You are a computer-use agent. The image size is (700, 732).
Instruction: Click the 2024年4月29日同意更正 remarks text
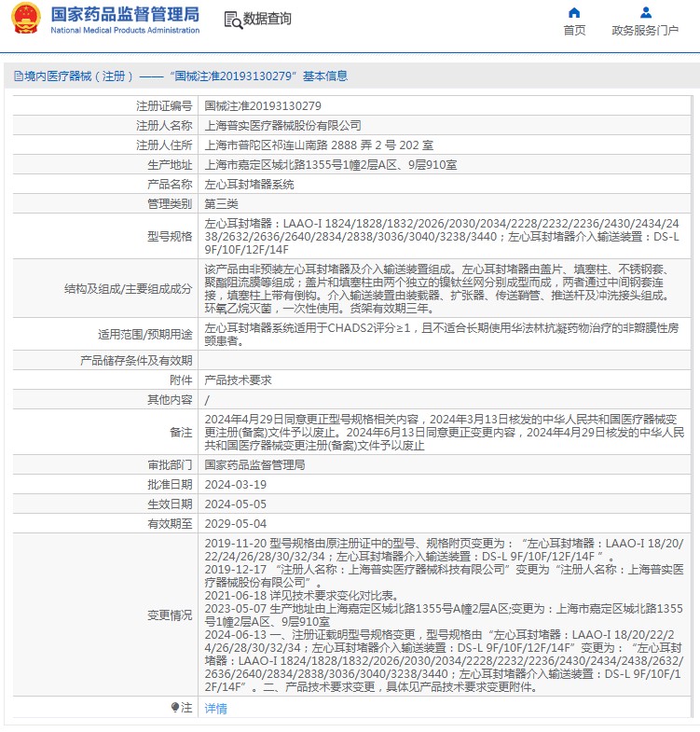click(x=445, y=433)
